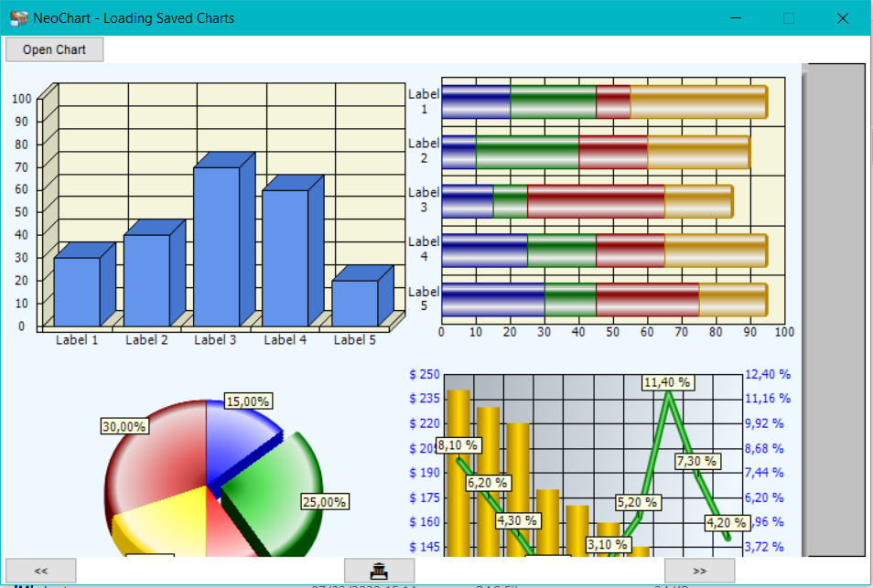Select the 11,40 % peak data label
Screen dimensions: 873x588
[x=667, y=382]
